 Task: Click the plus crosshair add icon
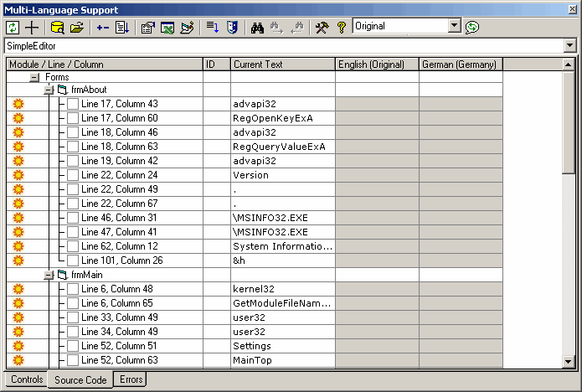pyautogui.click(x=33, y=27)
